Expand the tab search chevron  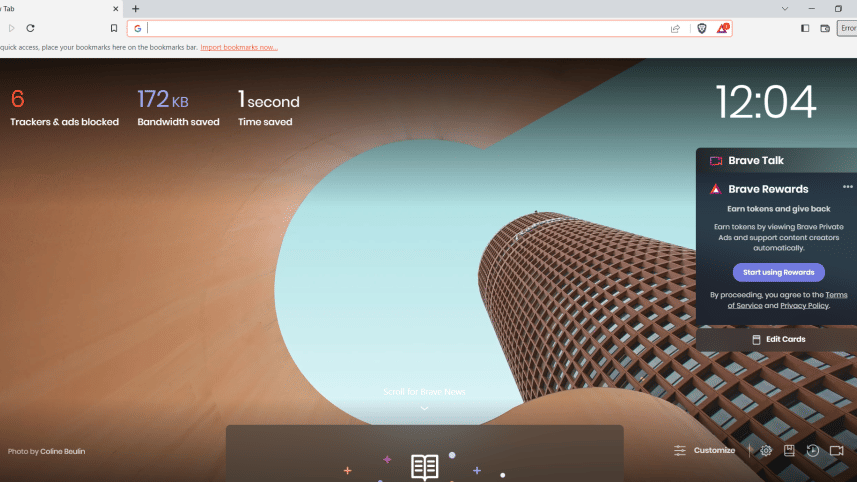(x=784, y=8)
